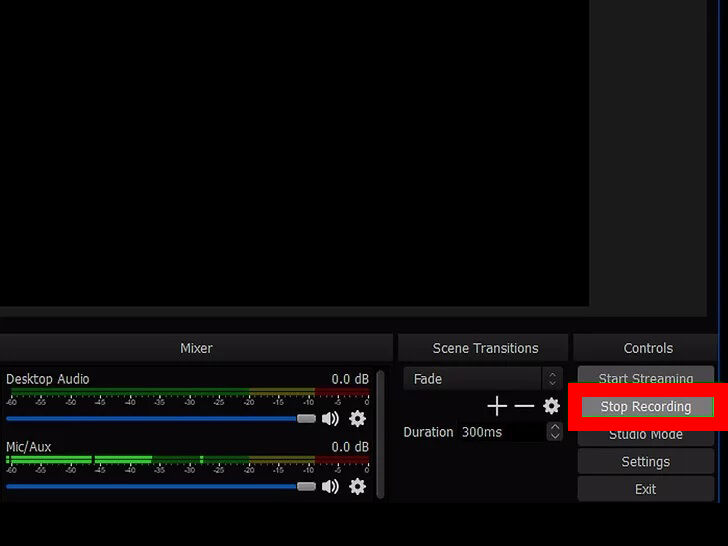Open Mic/Aux gear options
The height and width of the screenshot is (546, 728).
[357, 487]
